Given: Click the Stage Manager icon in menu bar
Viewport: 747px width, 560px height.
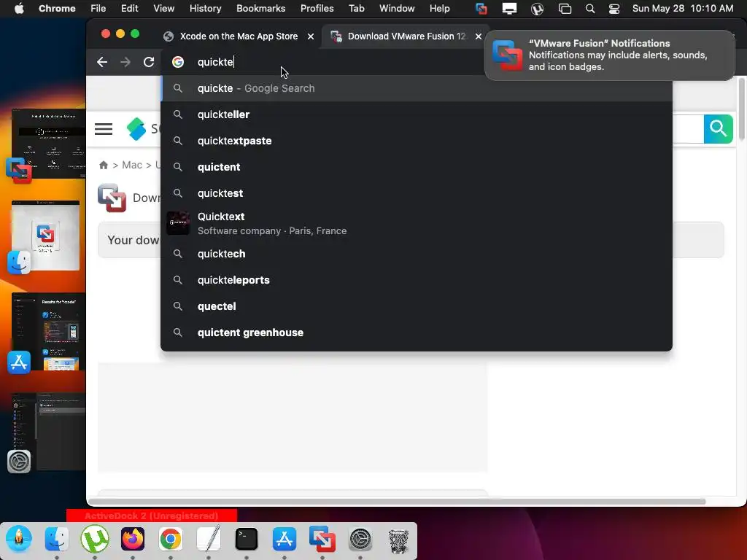Looking at the screenshot, I should pos(565,9).
